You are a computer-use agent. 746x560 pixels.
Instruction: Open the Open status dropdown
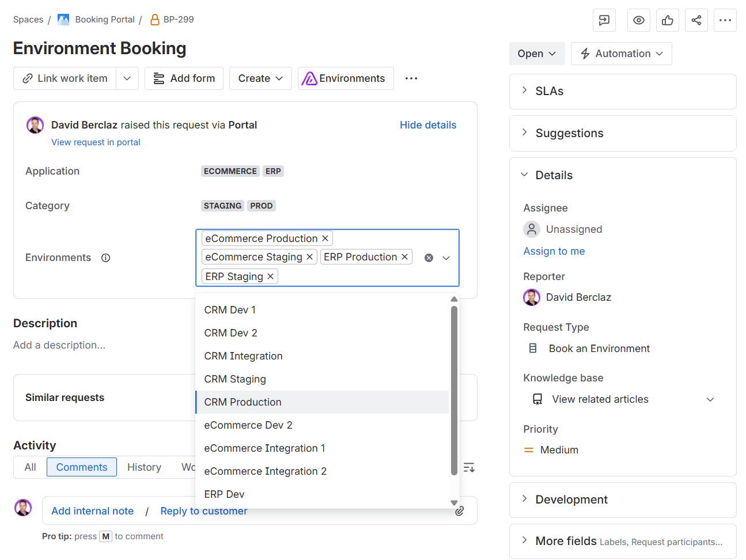coord(537,54)
